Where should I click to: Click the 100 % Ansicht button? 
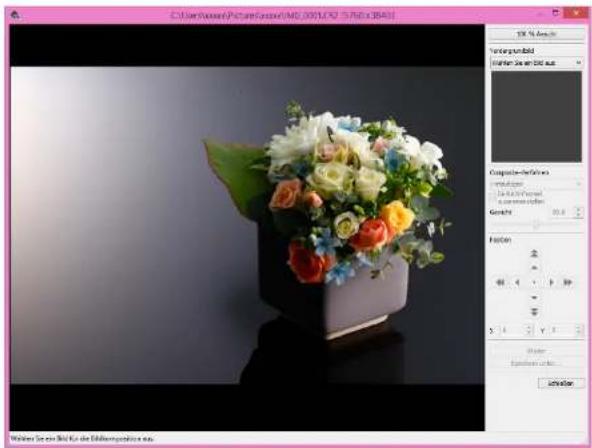[536, 34]
